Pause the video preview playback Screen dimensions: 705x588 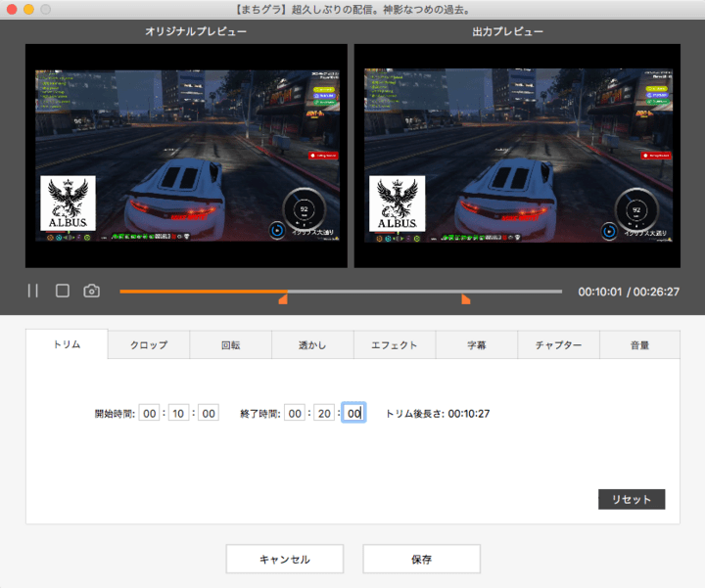click(33, 291)
